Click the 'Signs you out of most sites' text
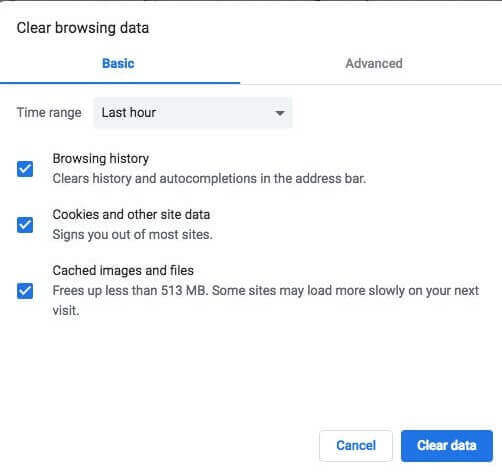This screenshot has height=472, width=502. coord(132,235)
